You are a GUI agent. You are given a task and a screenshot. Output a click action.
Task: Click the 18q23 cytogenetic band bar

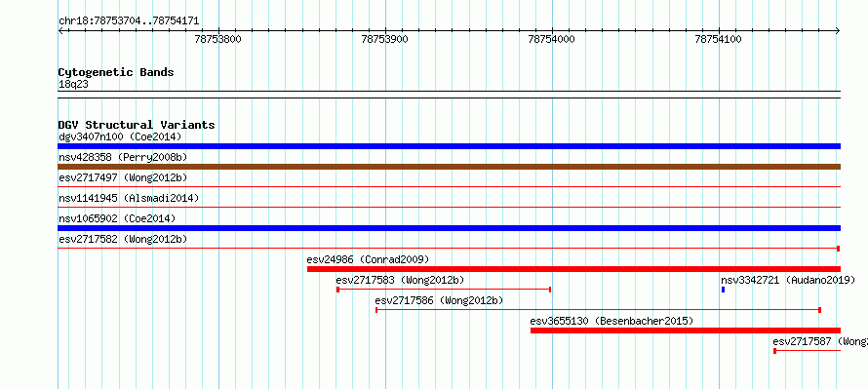tap(449, 95)
